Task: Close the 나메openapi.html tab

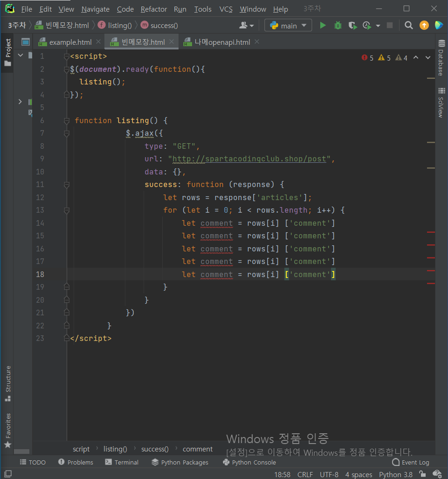Action: tap(257, 42)
